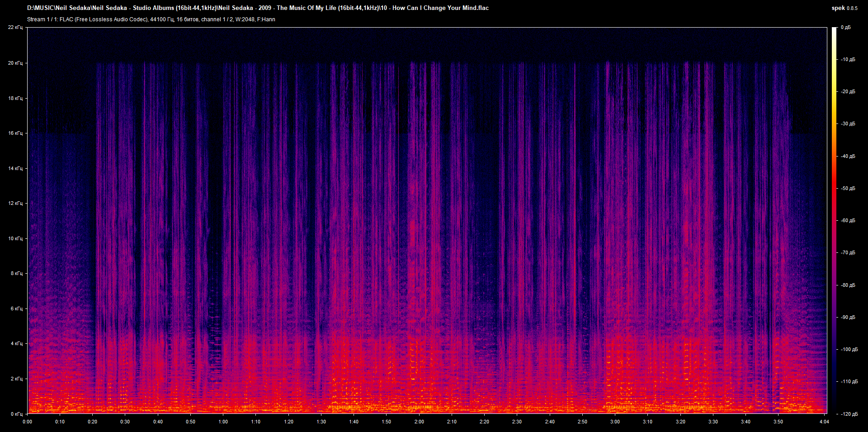Click the '18 кГц' frequency axis label
The image size is (868, 432).
click(x=15, y=98)
